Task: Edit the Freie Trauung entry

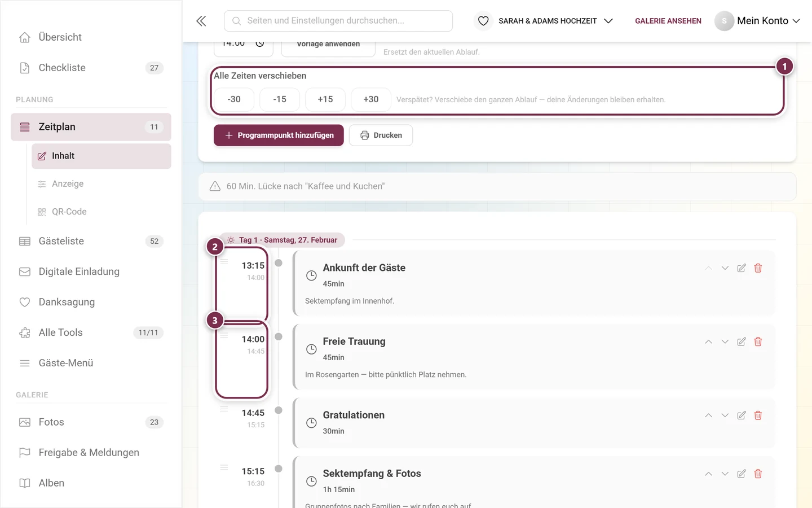Action: pyautogui.click(x=742, y=342)
